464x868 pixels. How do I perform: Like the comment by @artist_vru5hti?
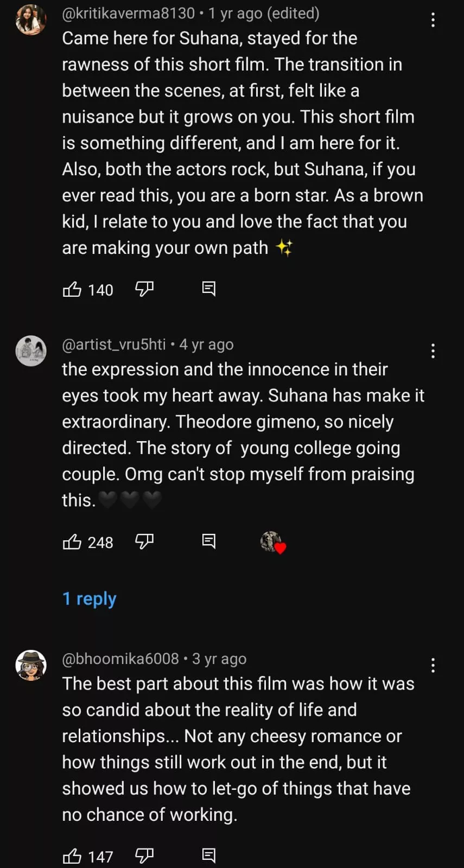point(72,541)
